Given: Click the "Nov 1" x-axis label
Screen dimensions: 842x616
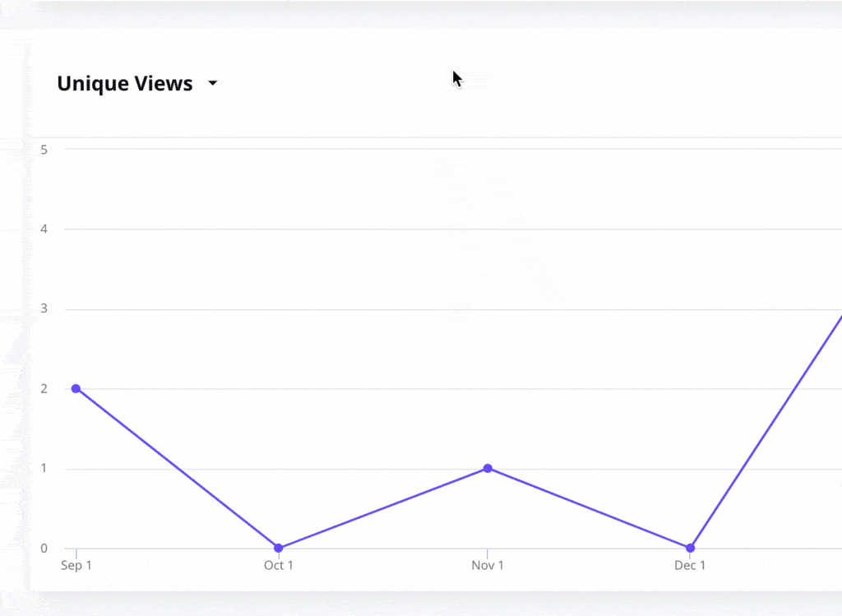Looking at the screenshot, I should [x=488, y=566].
